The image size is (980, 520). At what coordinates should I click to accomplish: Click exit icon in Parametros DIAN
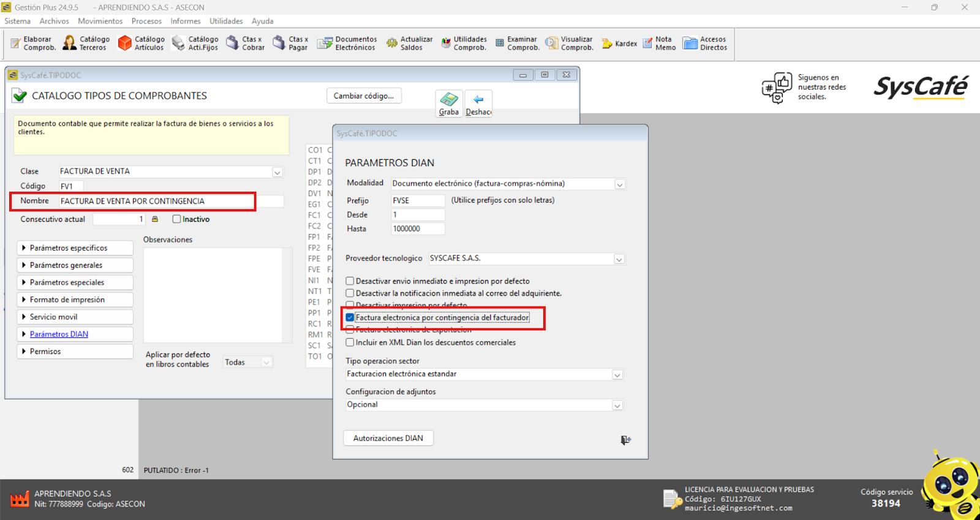click(x=625, y=440)
